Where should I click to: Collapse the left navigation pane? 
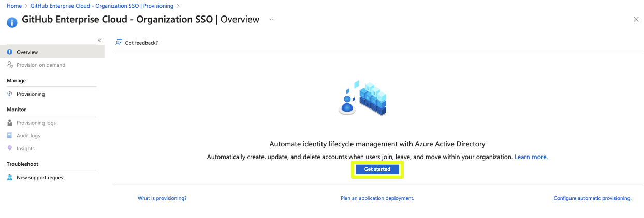click(x=99, y=40)
